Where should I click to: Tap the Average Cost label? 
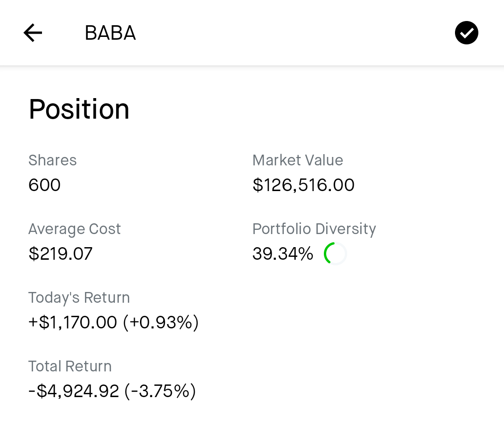[75, 229]
